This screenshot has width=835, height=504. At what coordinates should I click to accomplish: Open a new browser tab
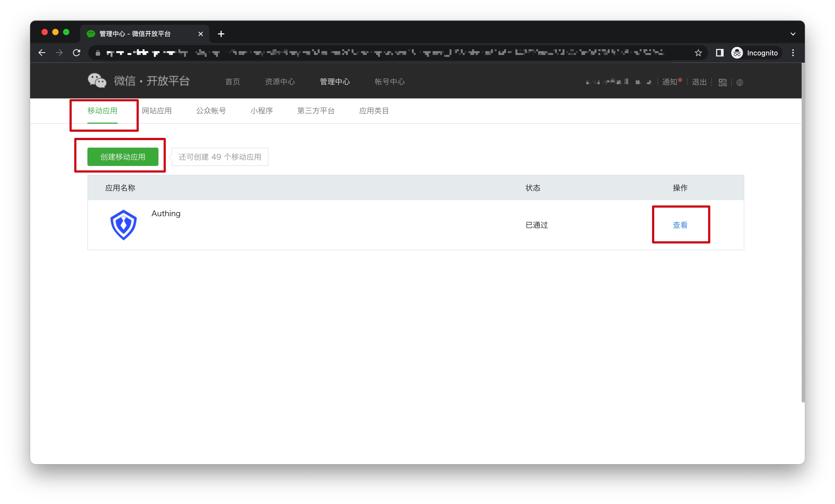click(221, 34)
